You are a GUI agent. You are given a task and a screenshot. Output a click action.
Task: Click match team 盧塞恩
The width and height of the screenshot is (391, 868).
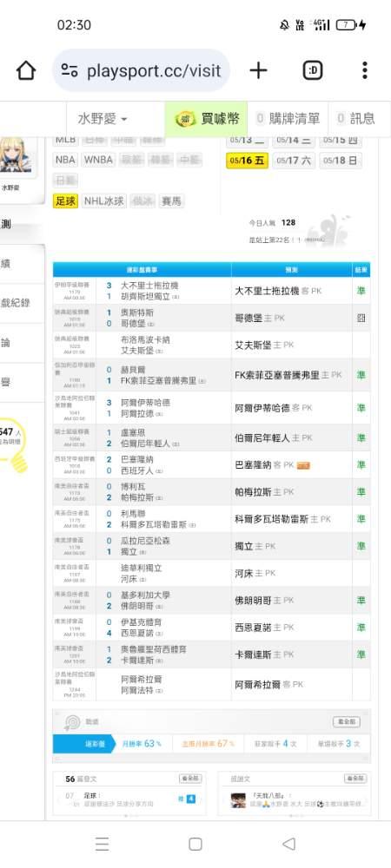(135, 432)
